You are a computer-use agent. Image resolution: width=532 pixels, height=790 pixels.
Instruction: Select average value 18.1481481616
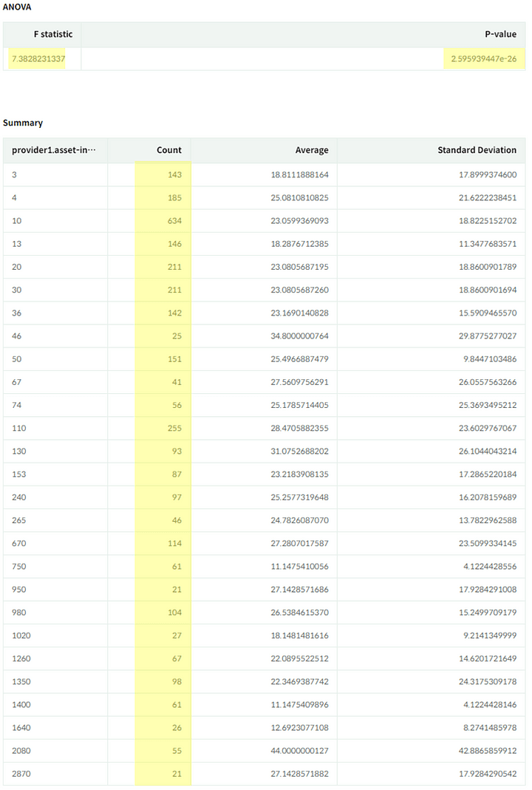point(299,636)
